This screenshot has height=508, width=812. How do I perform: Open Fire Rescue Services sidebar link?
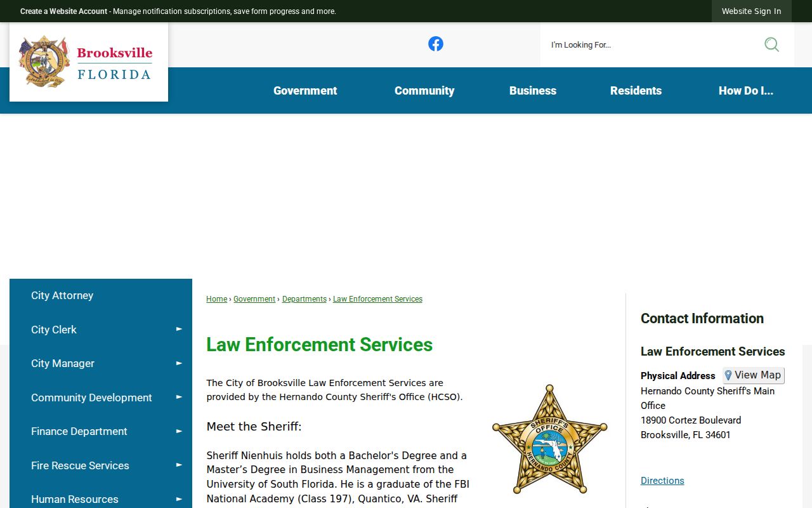(x=80, y=465)
